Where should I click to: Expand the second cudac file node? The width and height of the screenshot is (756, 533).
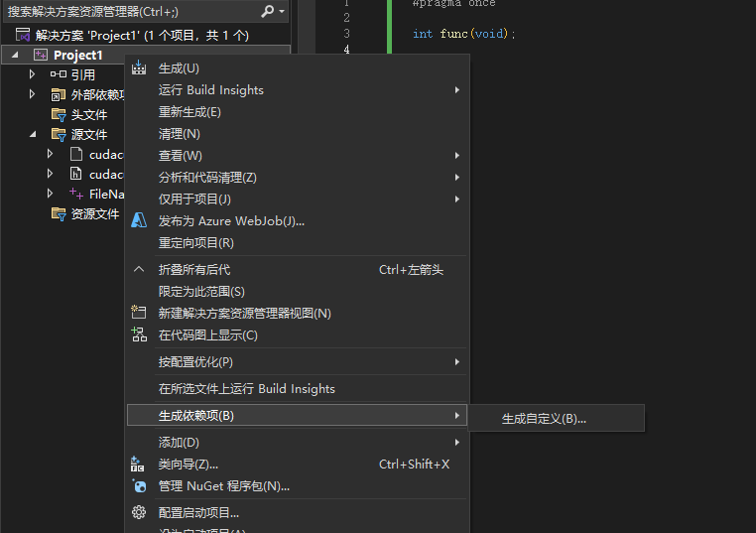50,174
